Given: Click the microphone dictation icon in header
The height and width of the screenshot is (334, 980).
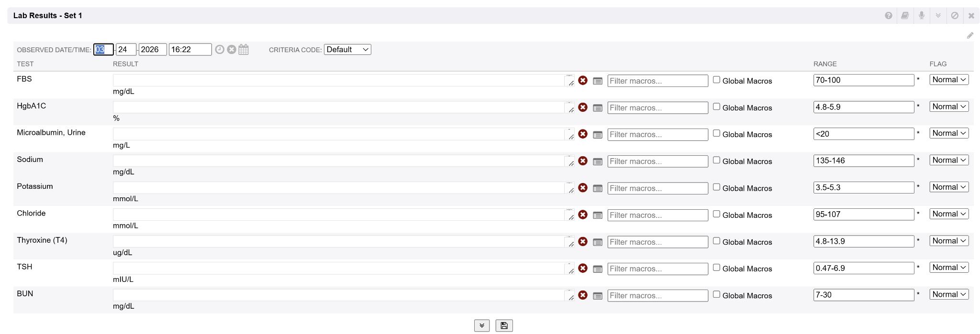Looking at the screenshot, I should click(x=922, y=15).
